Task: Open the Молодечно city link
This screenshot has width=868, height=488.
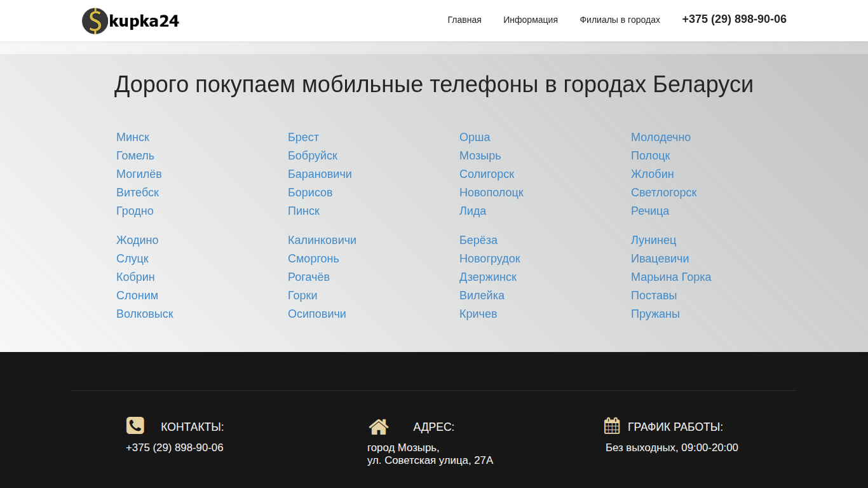Action: (x=661, y=137)
